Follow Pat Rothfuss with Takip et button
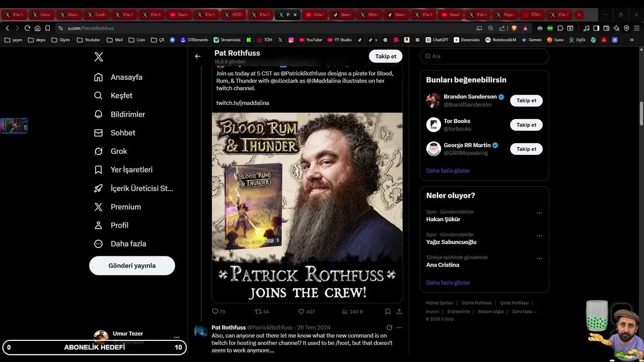This screenshot has height=362, width=644. 386,56
